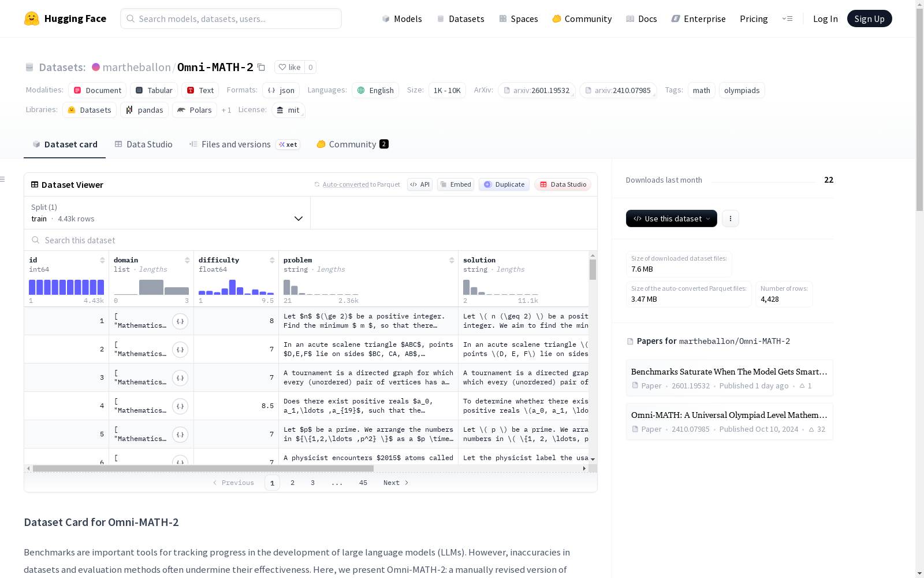Open the arxiv:2410.07985 tag
The height and width of the screenshot is (578, 924).
point(618,90)
